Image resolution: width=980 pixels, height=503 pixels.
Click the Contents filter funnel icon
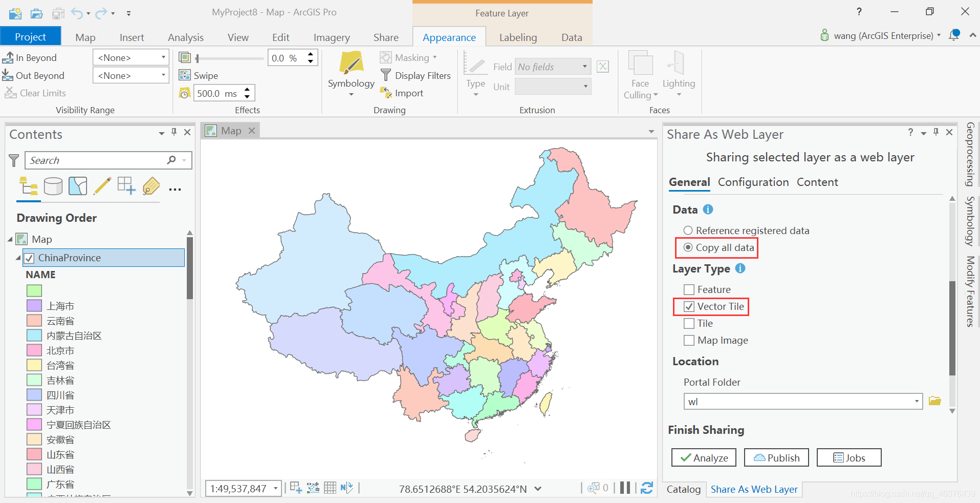(14, 160)
